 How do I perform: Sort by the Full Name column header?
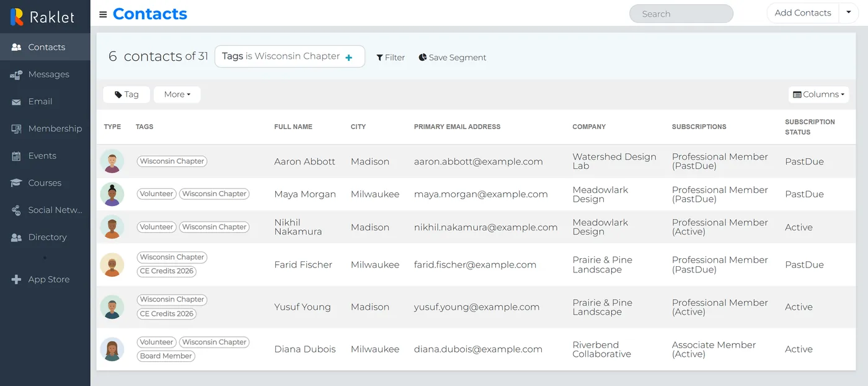pyautogui.click(x=293, y=127)
